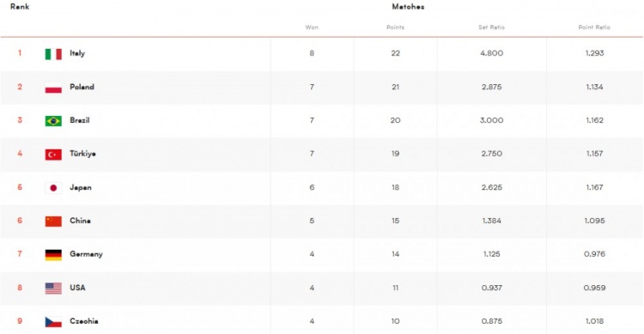Click the Brazil flag icon

53,121
